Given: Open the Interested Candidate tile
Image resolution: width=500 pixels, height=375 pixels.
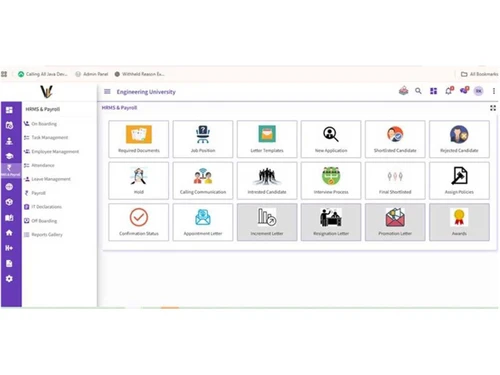Looking at the screenshot, I should tap(267, 181).
